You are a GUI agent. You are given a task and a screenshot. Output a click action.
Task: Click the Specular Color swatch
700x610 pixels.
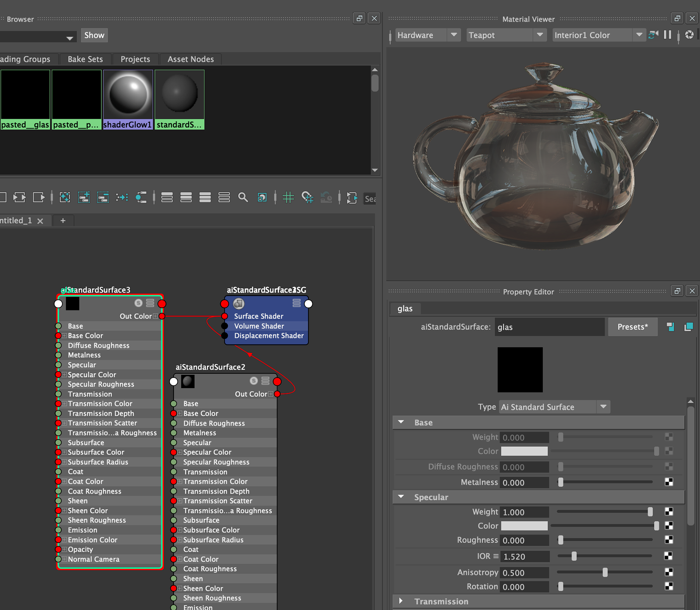coord(524,526)
